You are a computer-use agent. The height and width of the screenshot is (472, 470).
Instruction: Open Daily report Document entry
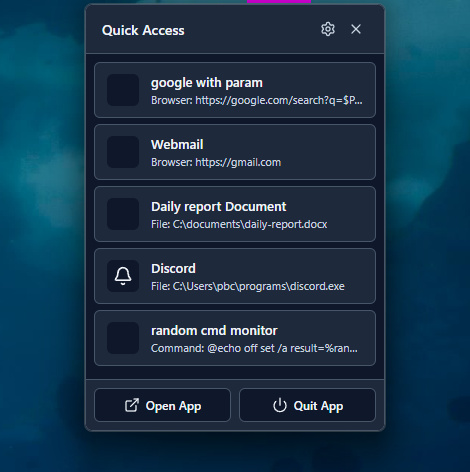[x=235, y=214]
